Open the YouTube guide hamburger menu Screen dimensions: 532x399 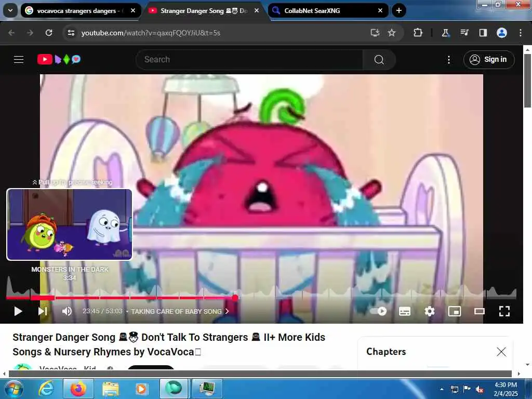tap(19, 60)
